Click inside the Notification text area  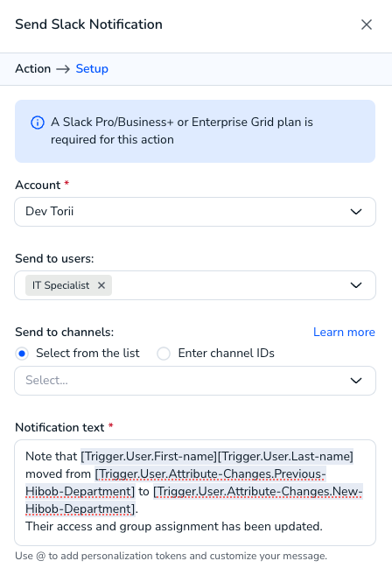click(x=195, y=493)
